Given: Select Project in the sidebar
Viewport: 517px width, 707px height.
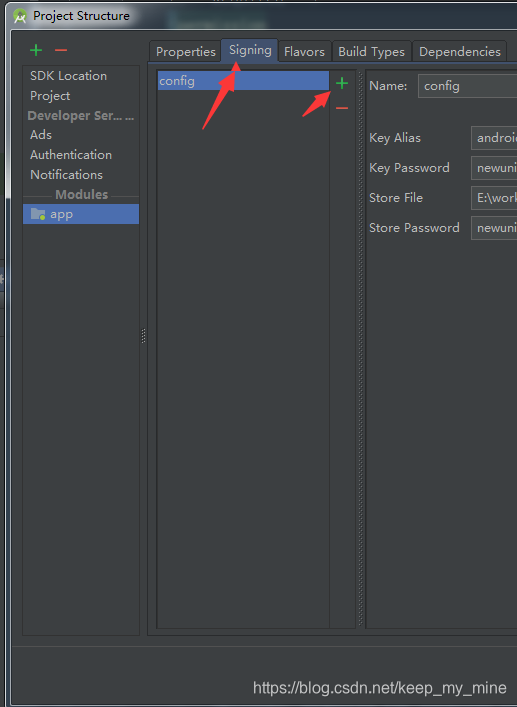Looking at the screenshot, I should (x=50, y=96).
